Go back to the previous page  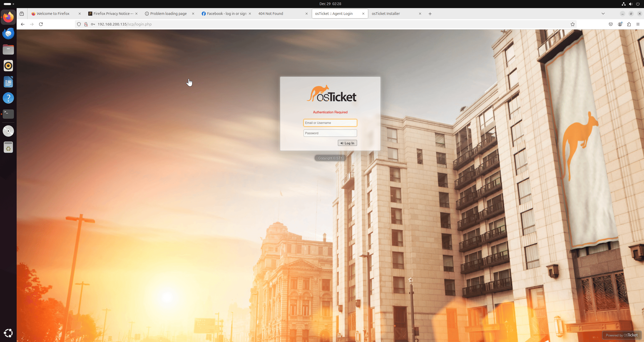tap(23, 24)
